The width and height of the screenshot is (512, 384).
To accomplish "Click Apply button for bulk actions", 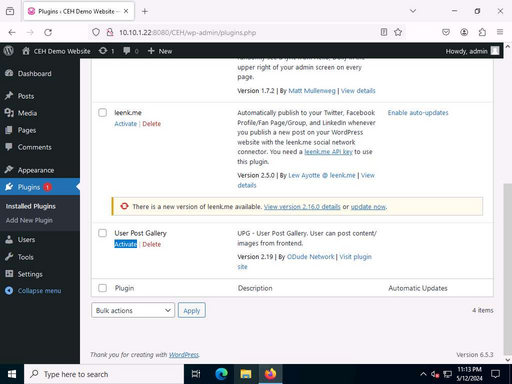I will 192,310.
